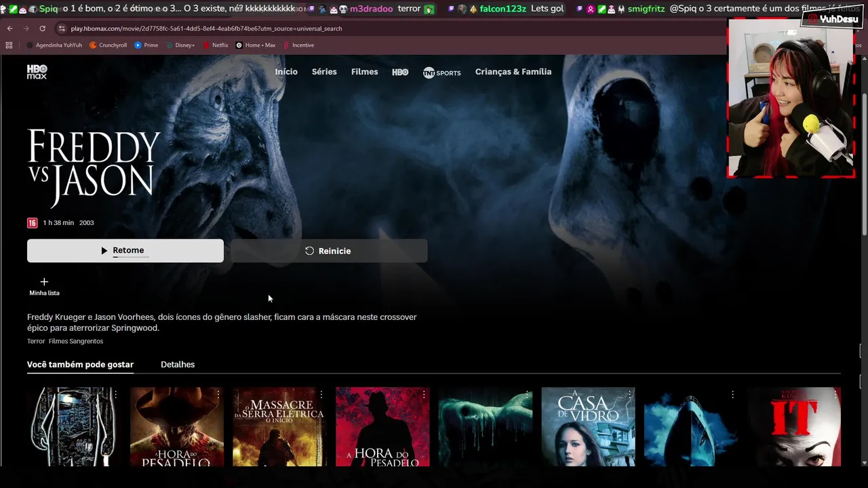Click the falcon123z chat username in ticker

click(x=502, y=9)
